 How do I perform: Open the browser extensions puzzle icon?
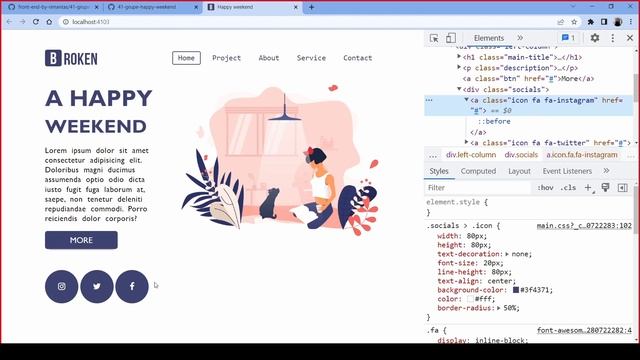591,22
